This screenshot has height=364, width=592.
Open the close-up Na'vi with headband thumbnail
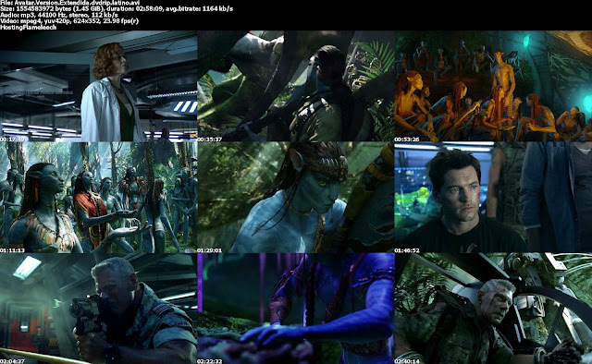tap(296, 198)
